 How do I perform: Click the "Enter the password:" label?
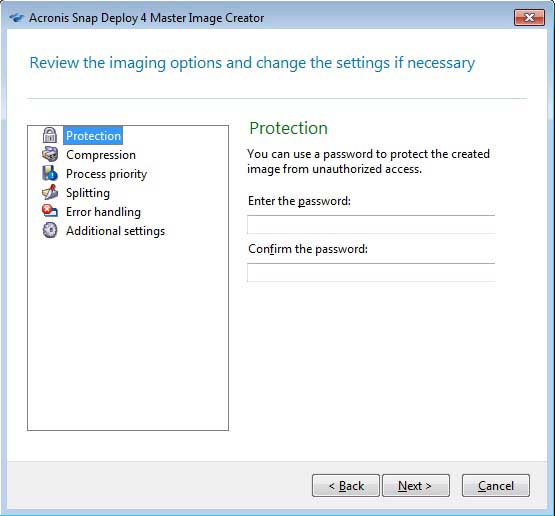pyautogui.click(x=299, y=201)
